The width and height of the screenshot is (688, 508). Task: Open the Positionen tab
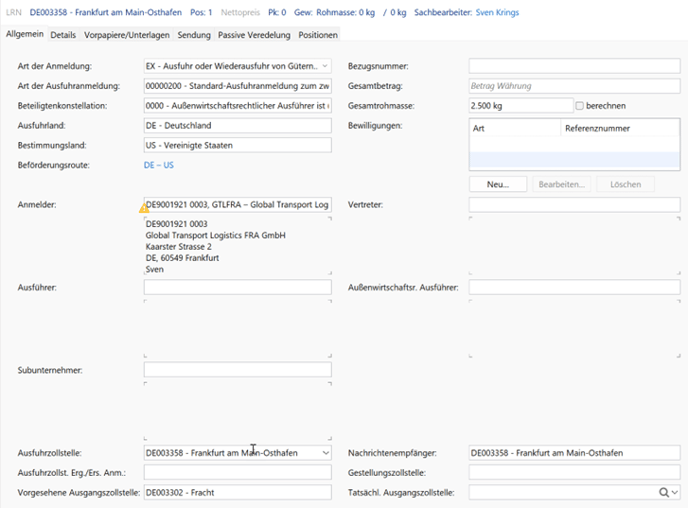point(318,35)
